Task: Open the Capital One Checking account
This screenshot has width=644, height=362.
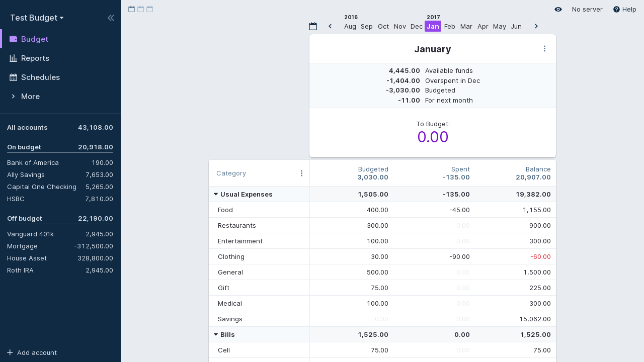Action: pyautogui.click(x=42, y=187)
